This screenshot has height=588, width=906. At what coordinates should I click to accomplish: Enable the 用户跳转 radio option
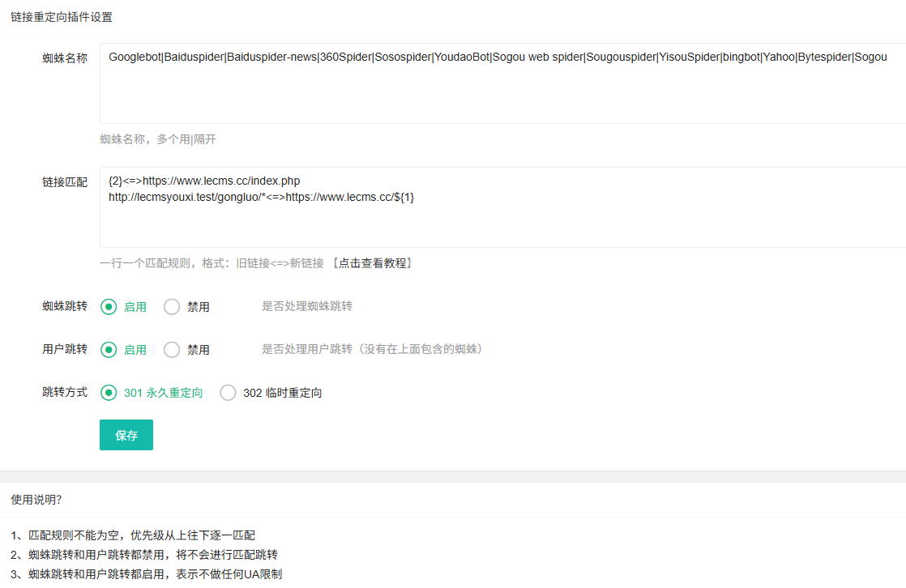pyautogui.click(x=109, y=350)
